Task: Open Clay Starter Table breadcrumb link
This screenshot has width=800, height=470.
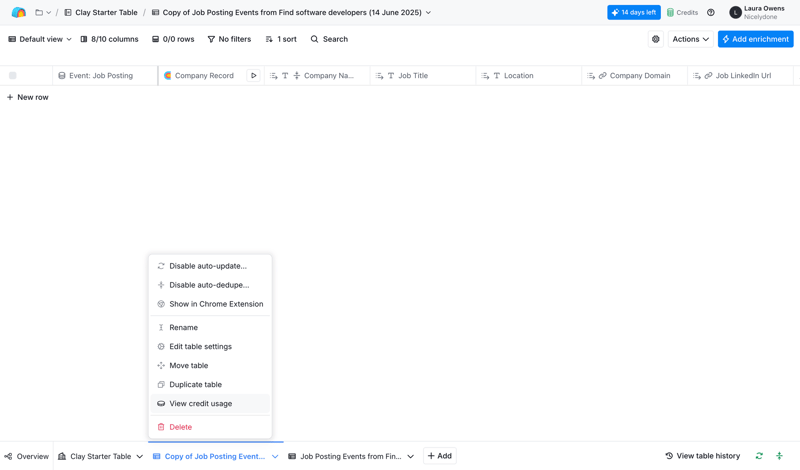Action: coord(101,12)
